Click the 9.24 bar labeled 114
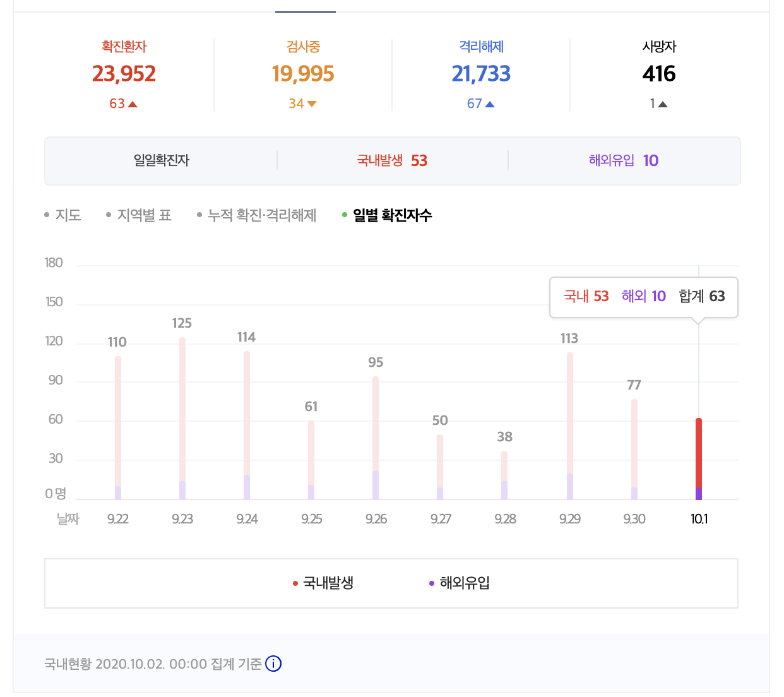The height and width of the screenshot is (697, 784). [247, 426]
